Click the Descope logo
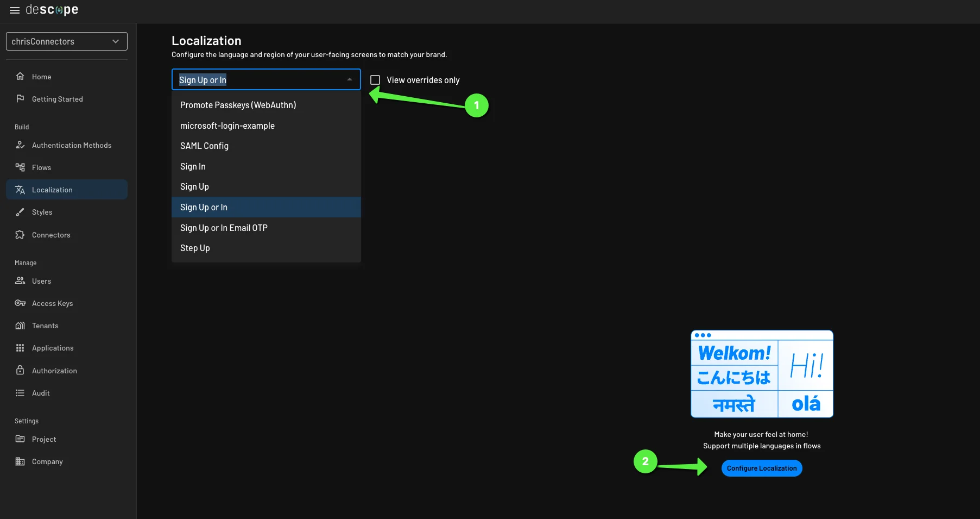980x519 pixels. click(52, 10)
